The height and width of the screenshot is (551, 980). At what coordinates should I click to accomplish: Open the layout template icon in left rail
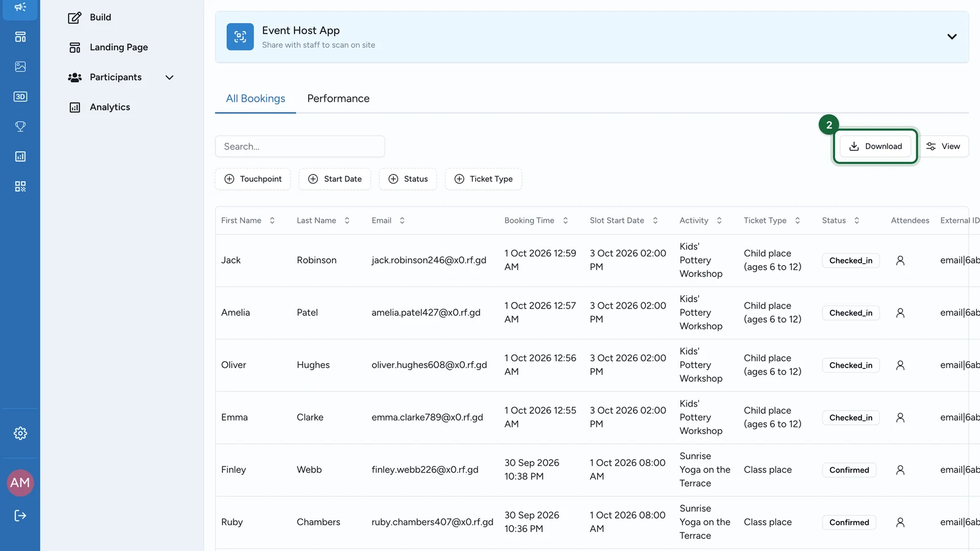[20, 37]
